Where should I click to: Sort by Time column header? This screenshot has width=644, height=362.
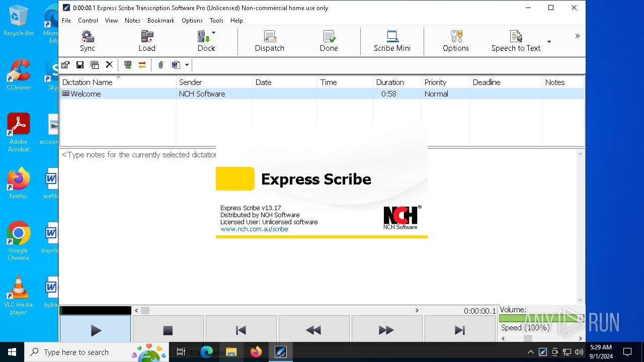[345, 82]
